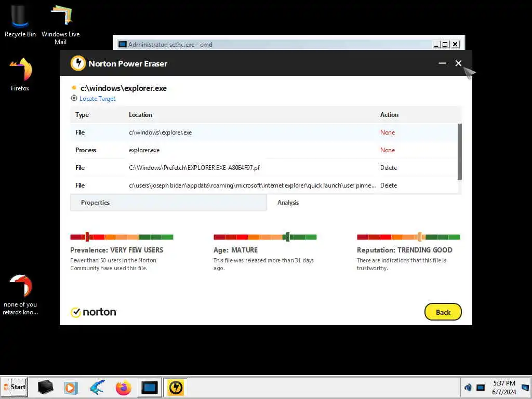
Task: Click the Action column header
Action: (x=389, y=115)
